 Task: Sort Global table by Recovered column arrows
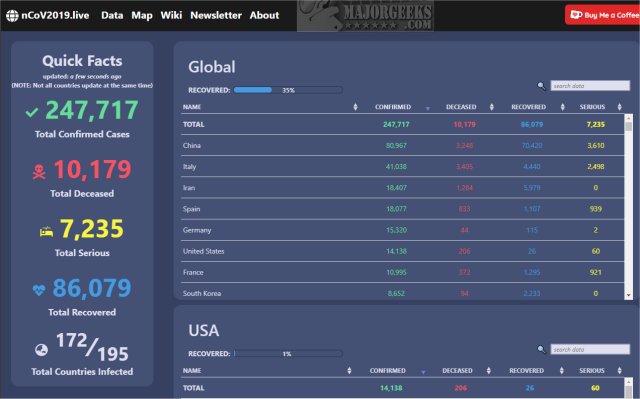(562, 107)
